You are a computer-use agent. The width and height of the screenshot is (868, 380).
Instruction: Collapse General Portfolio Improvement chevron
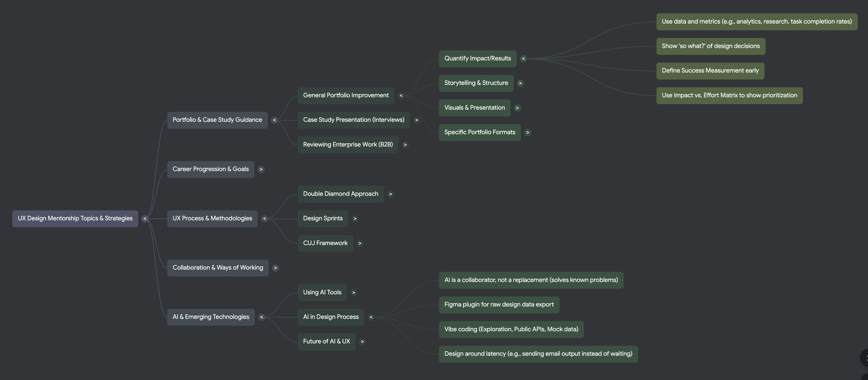coord(401,95)
